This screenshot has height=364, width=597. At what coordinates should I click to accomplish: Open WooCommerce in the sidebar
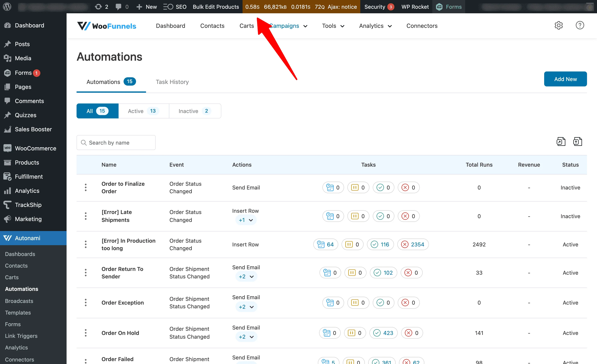[x=35, y=148]
